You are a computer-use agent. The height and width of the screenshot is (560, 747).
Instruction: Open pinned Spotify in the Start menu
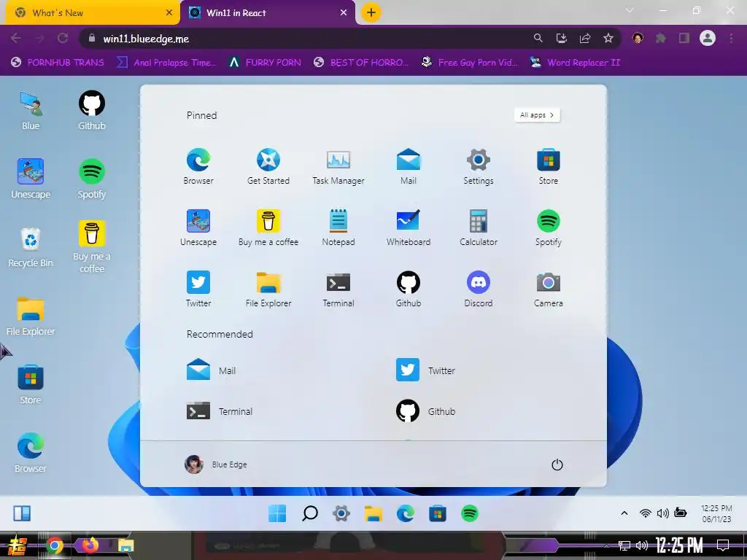click(549, 227)
